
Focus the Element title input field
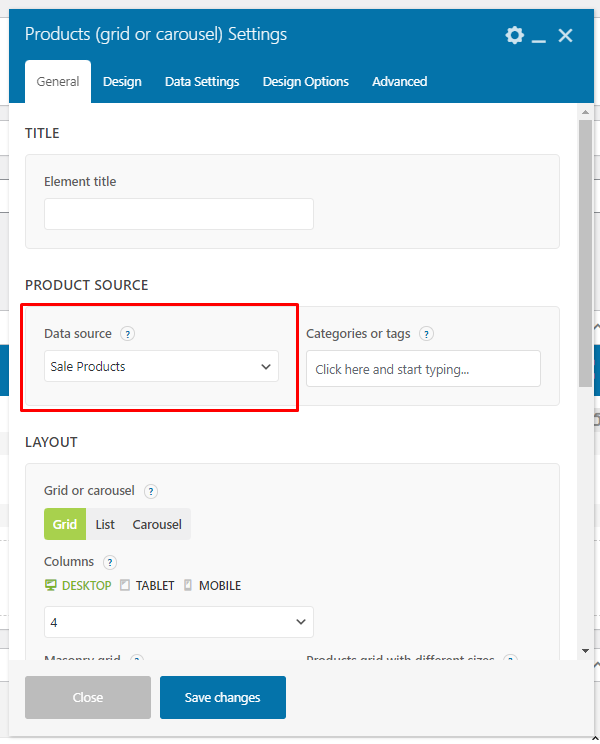point(179,214)
